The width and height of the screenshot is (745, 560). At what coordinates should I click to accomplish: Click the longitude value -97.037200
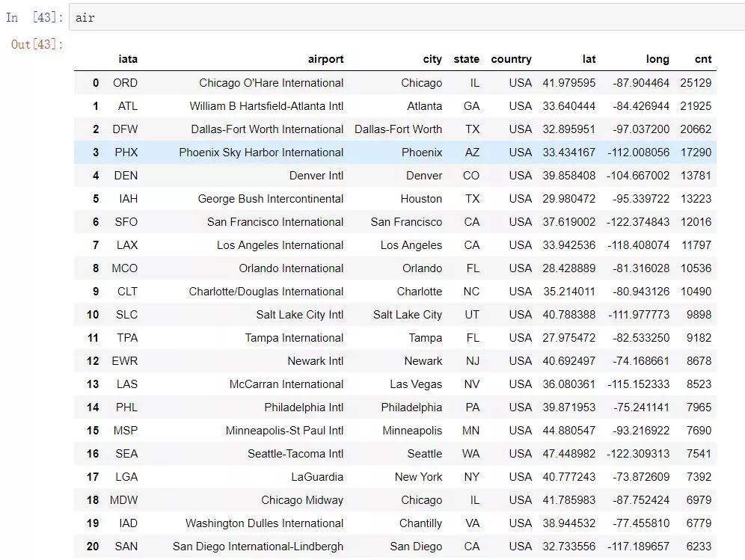click(x=641, y=129)
